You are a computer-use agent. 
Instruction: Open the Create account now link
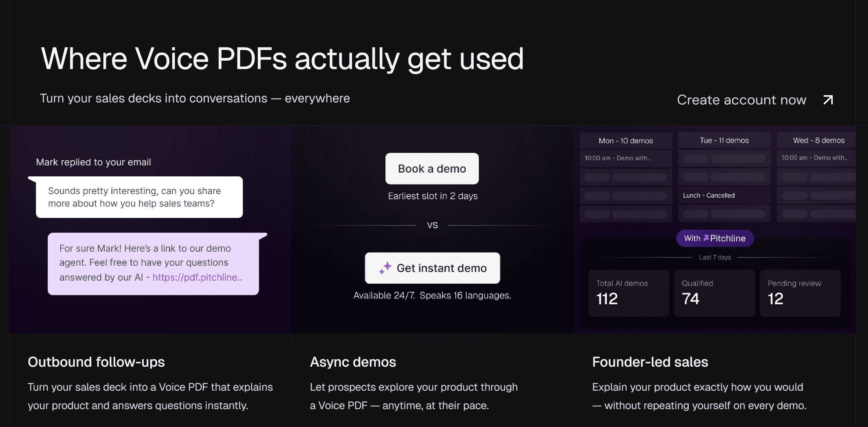point(741,100)
